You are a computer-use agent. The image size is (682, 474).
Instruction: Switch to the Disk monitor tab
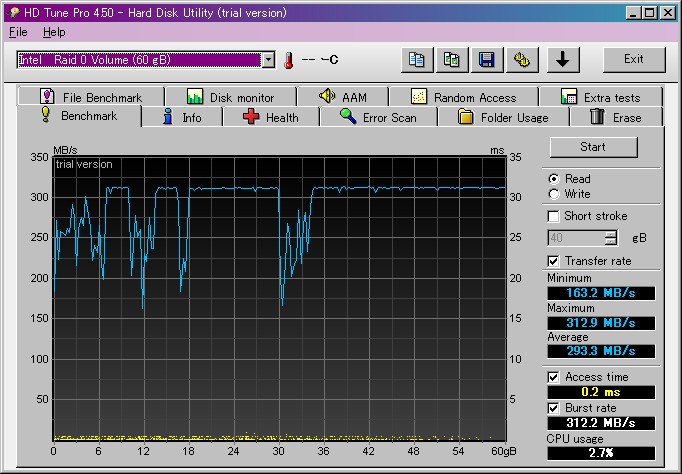[231, 97]
